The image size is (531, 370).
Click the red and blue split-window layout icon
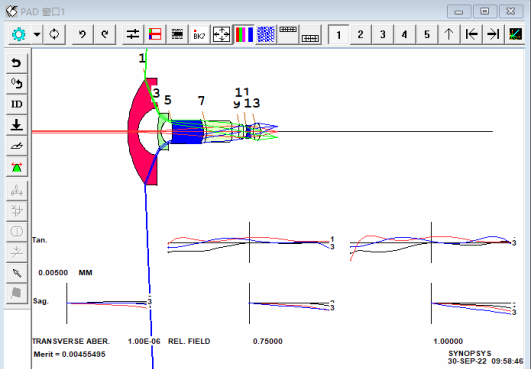tap(155, 35)
